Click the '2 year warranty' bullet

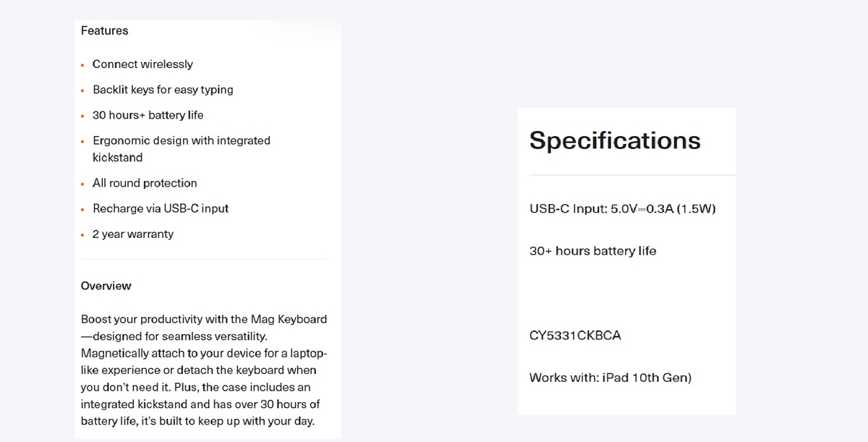point(133,234)
